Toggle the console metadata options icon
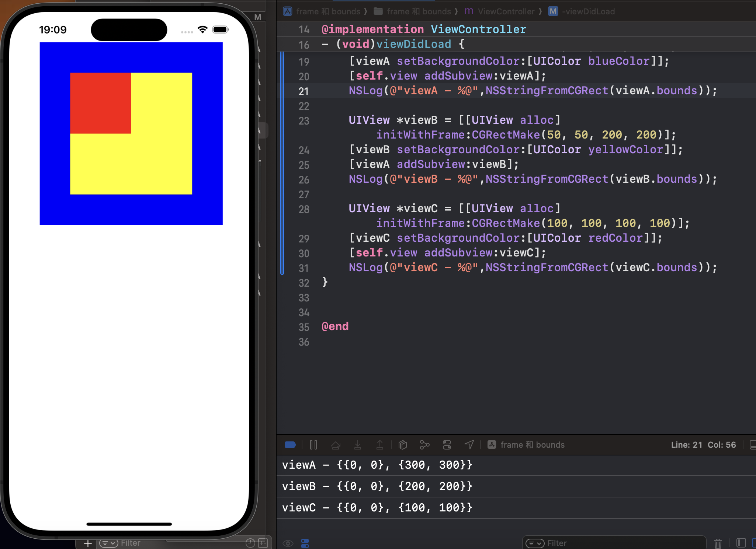Image resolution: width=756 pixels, height=549 pixels. click(x=305, y=543)
